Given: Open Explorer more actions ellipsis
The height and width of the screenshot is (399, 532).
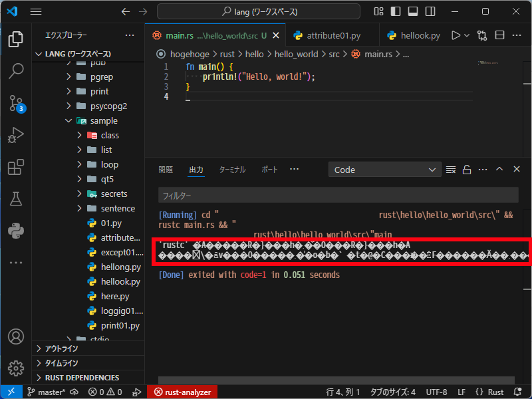Looking at the screenshot, I should (130, 35).
